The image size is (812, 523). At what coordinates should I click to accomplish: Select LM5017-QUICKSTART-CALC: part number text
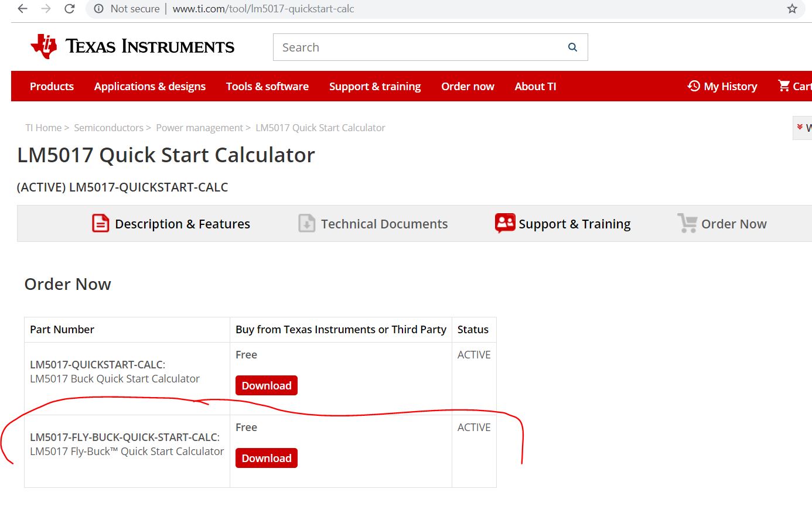pos(97,364)
